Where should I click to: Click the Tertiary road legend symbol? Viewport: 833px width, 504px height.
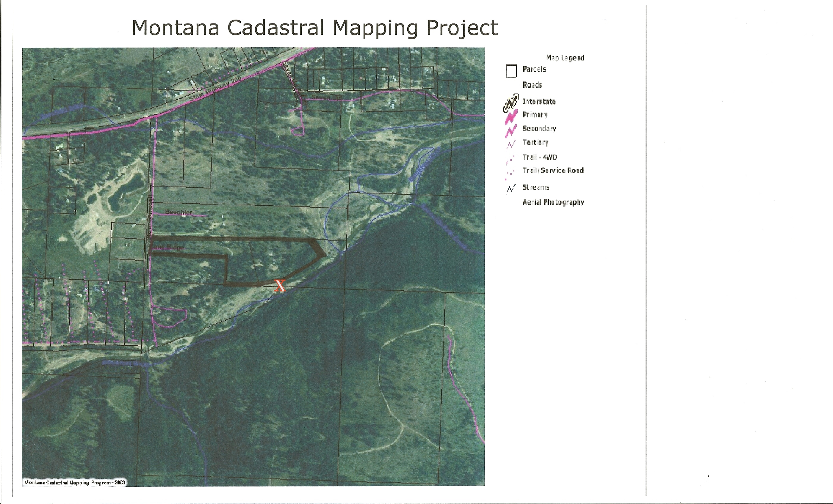point(511,145)
